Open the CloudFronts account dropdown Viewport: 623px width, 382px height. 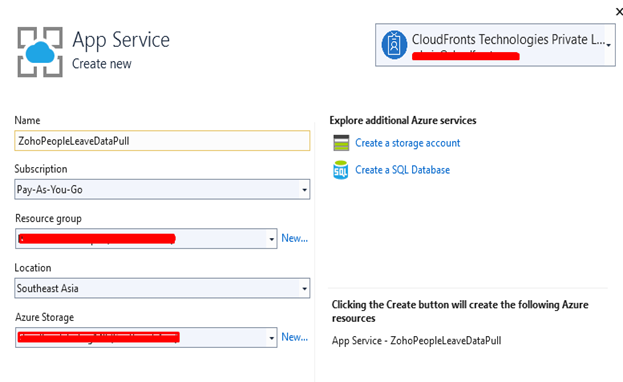tap(608, 45)
